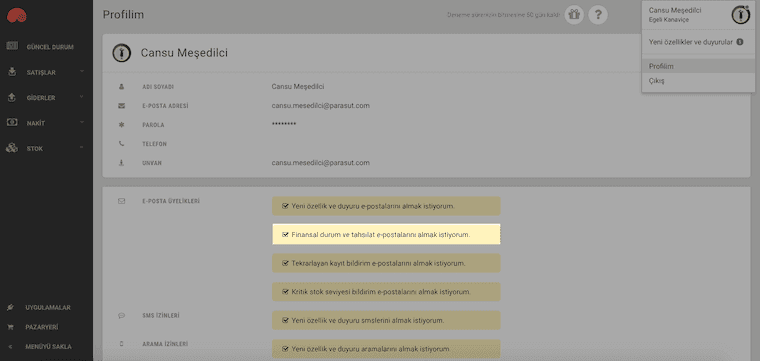Toggle Yeni özellik ve duyuru smslerini checkbox
The height and width of the screenshot is (361, 760).
285,320
